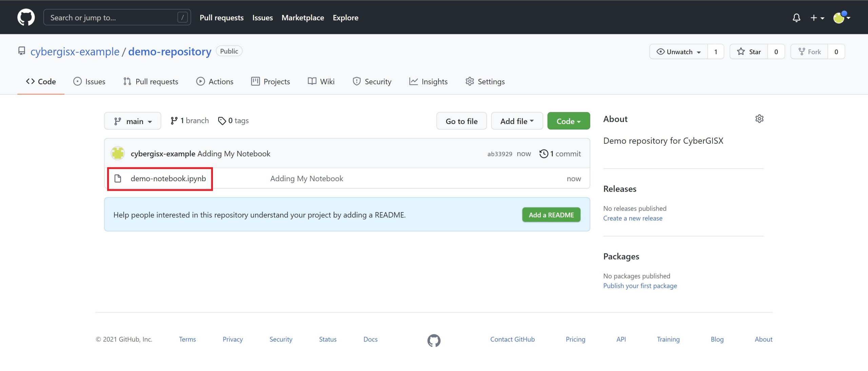The width and height of the screenshot is (868, 371).
Task: Expand the Add file dropdown
Action: tap(517, 121)
